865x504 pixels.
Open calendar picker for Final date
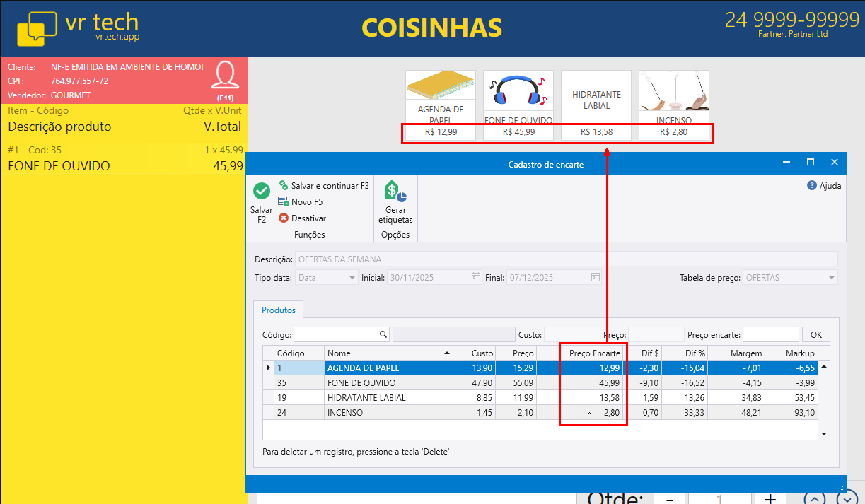click(596, 278)
